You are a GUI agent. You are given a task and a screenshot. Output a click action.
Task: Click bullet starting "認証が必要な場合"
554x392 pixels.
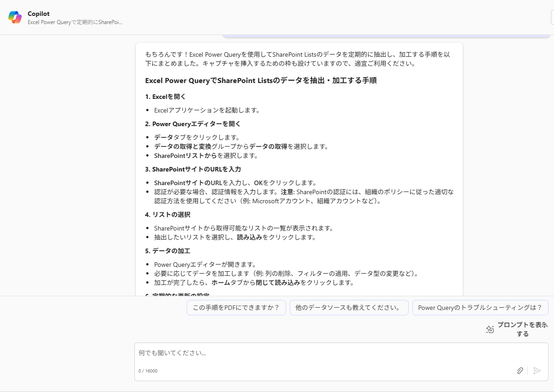click(304, 196)
